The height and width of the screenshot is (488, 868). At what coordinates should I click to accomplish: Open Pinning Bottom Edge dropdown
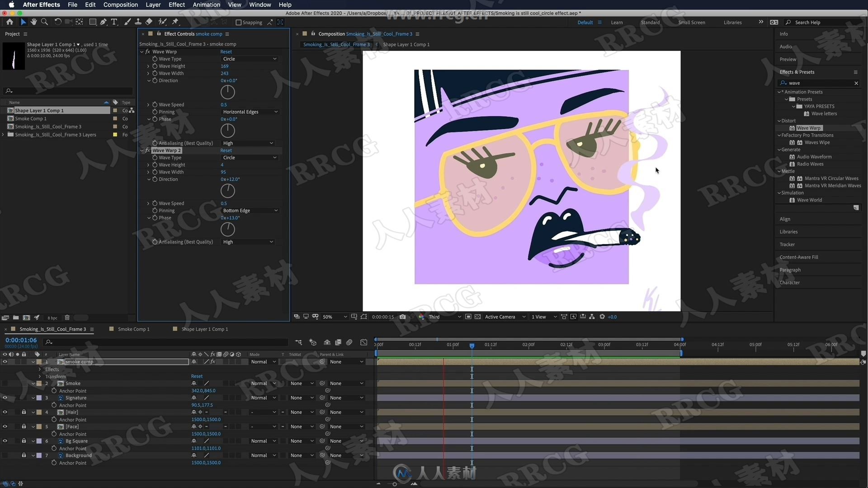pos(250,211)
